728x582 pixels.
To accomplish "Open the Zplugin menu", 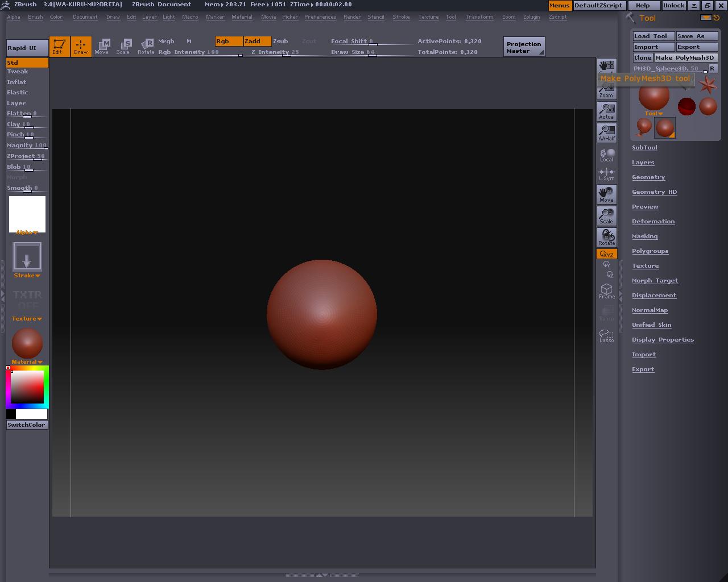I will 531,17.
